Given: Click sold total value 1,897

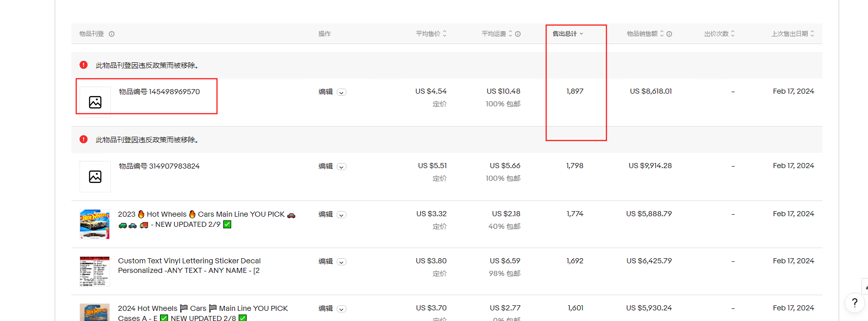Looking at the screenshot, I should pyautogui.click(x=575, y=91).
